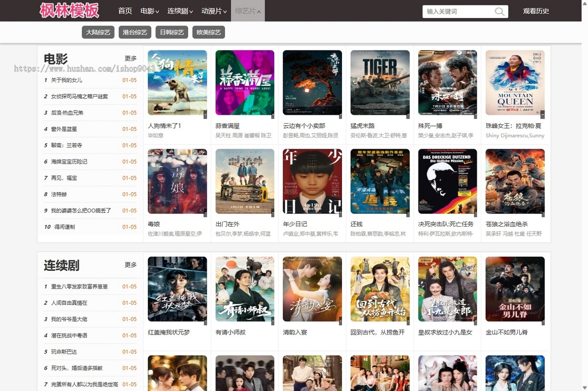
Task: Click 更多 in the 电影 section
Action: click(131, 58)
